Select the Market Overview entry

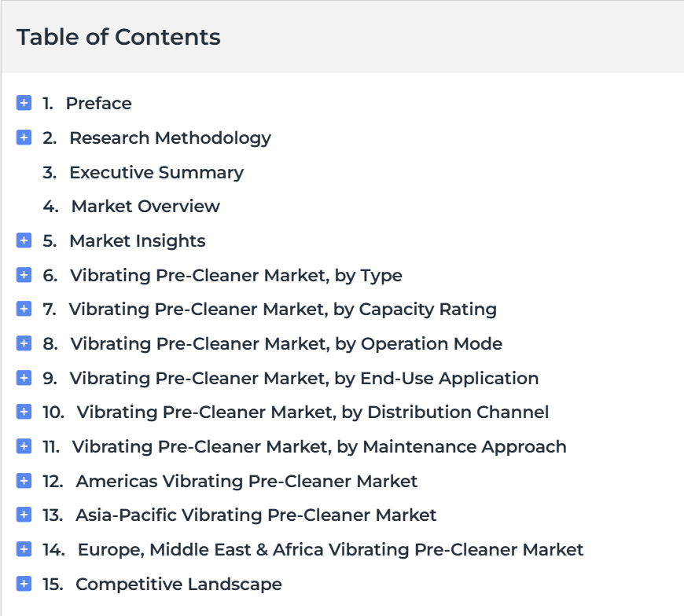(145, 206)
